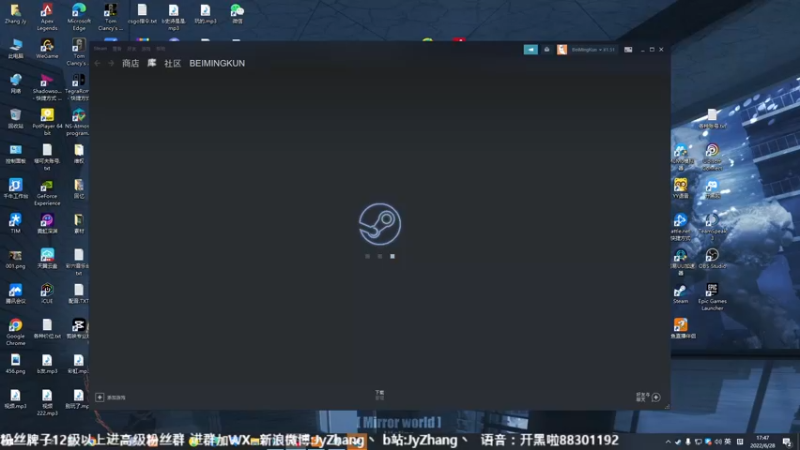This screenshot has width=800, height=450.
Task: Click the add game plus icon
Action: [x=99, y=397]
